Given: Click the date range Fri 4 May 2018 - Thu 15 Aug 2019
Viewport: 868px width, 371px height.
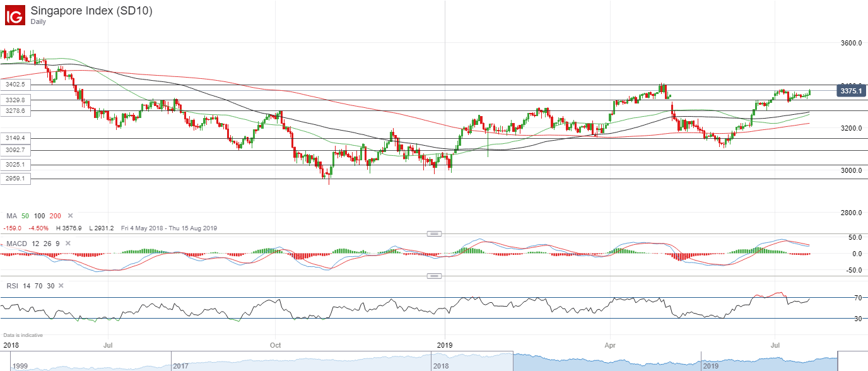Looking at the screenshot, I should pyautogui.click(x=168, y=228).
